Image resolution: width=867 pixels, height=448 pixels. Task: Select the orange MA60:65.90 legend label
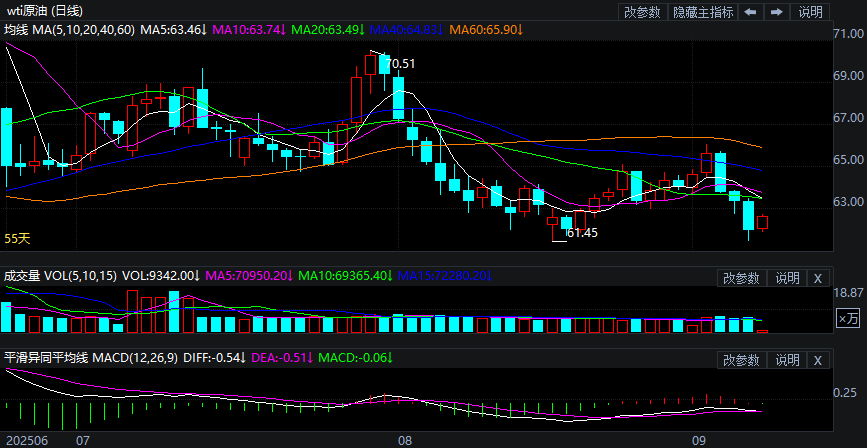pyautogui.click(x=486, y=30)
